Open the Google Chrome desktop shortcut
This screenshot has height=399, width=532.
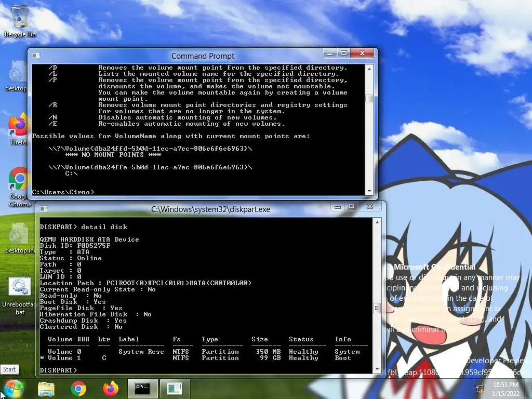click(x=19, y=187)
